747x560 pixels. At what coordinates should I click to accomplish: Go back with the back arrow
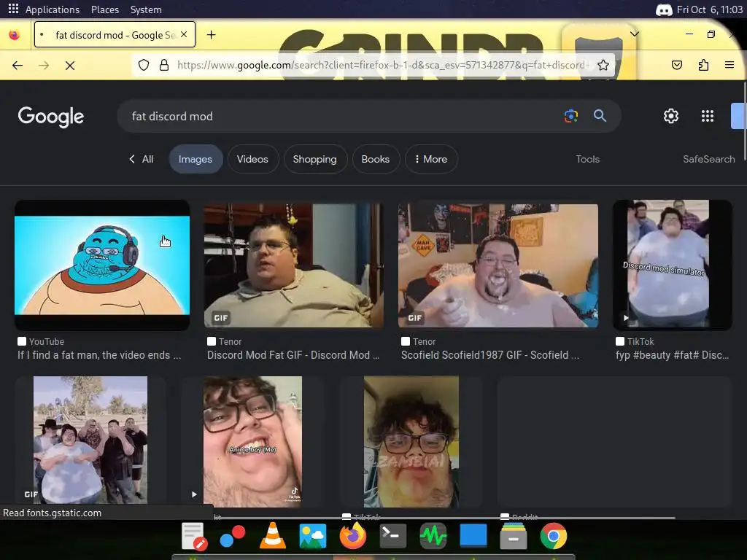(18, 65)
